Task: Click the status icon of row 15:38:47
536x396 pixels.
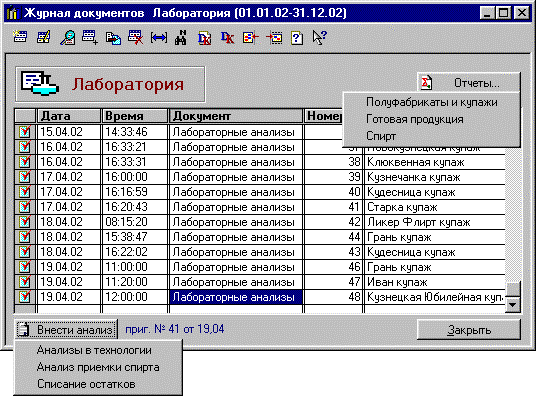Action: click(25, 237)
